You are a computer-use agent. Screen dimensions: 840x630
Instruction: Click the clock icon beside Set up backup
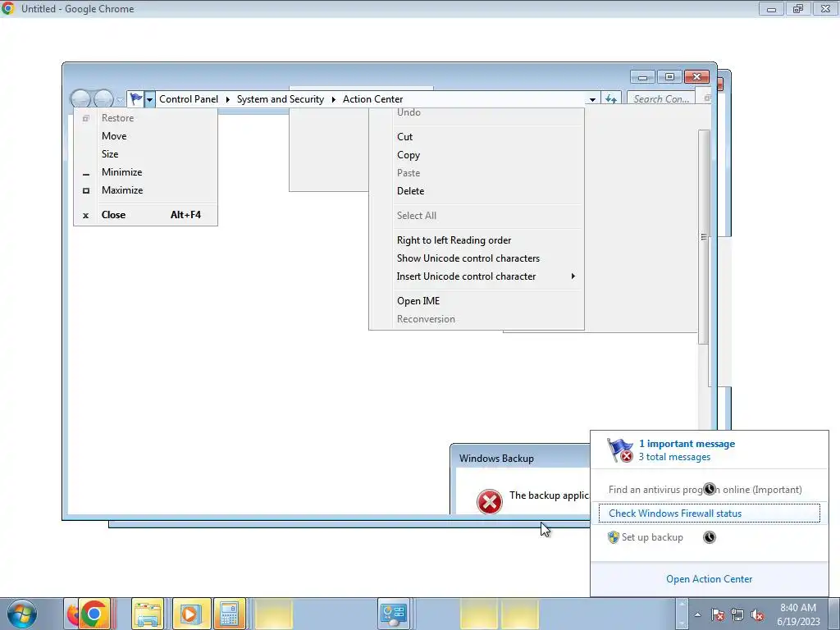pos(710,537)
